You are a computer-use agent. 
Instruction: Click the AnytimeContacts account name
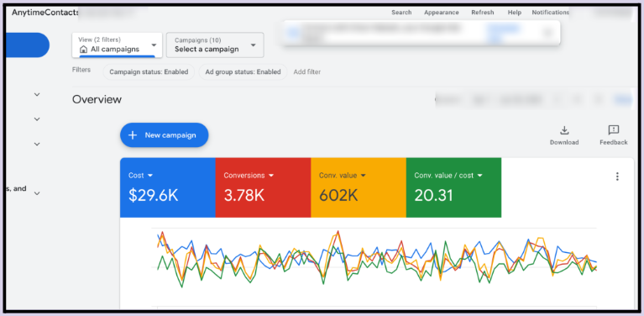[x=45, y=13]
